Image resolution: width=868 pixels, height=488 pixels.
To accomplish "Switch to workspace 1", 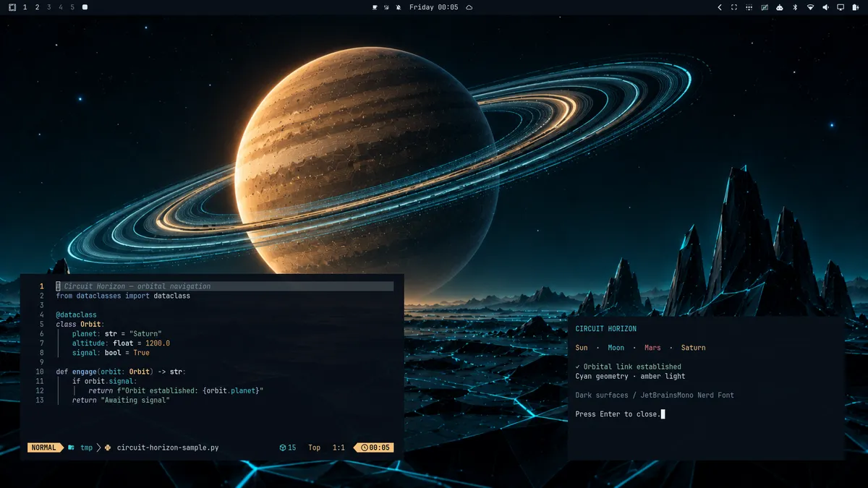I will 25,7.
